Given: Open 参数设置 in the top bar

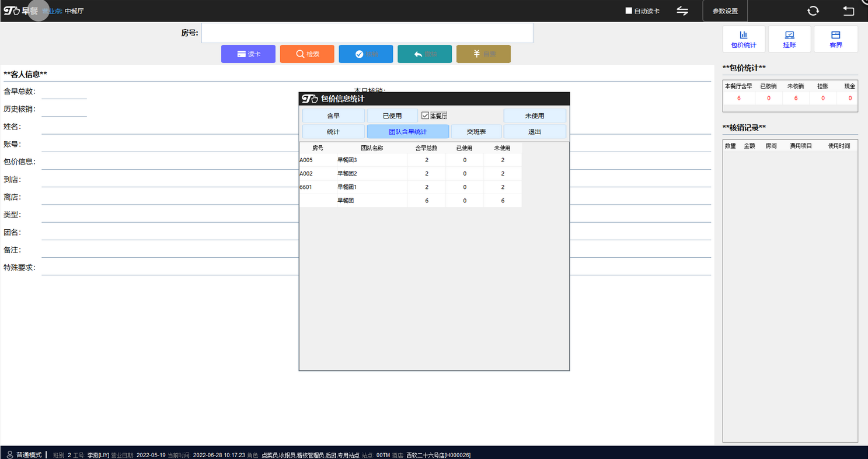Looking at the screenshot, I should click(x=725, y=11).
